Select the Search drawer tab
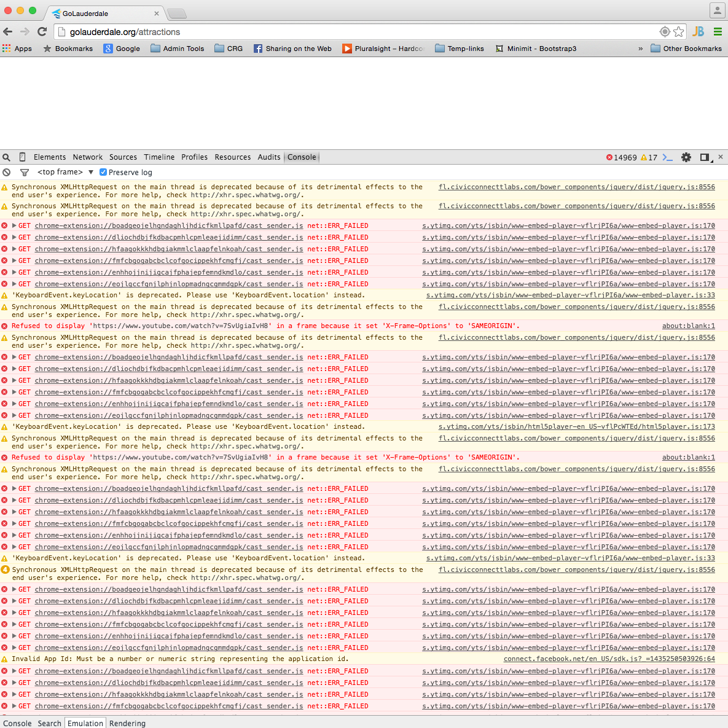 [x=49, y=723]
